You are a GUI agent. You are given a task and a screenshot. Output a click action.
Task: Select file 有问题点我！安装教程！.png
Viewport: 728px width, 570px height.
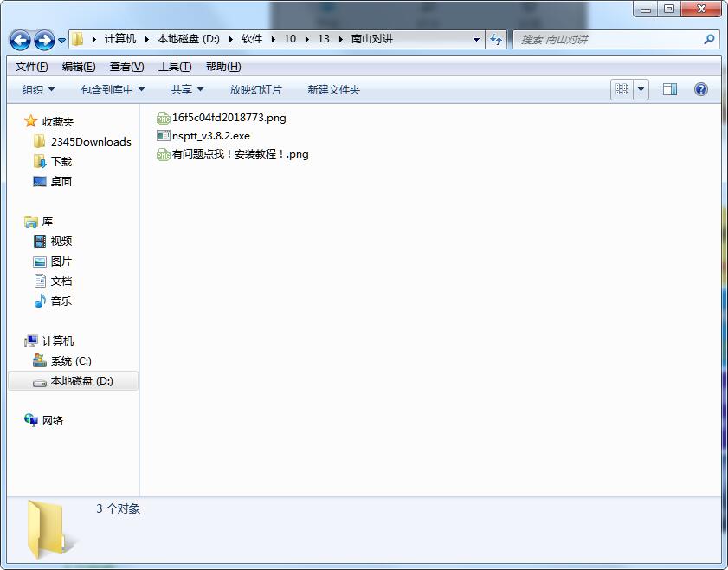tap(240, 154)
